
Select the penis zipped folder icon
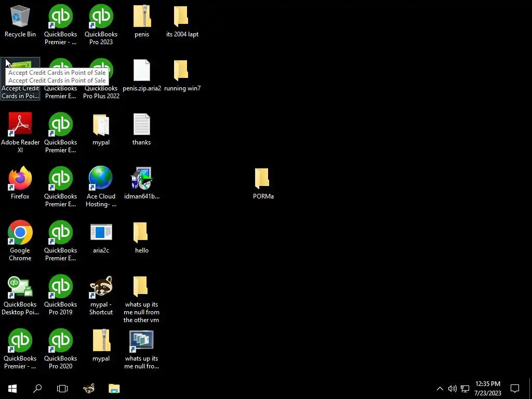coord(142,21)
